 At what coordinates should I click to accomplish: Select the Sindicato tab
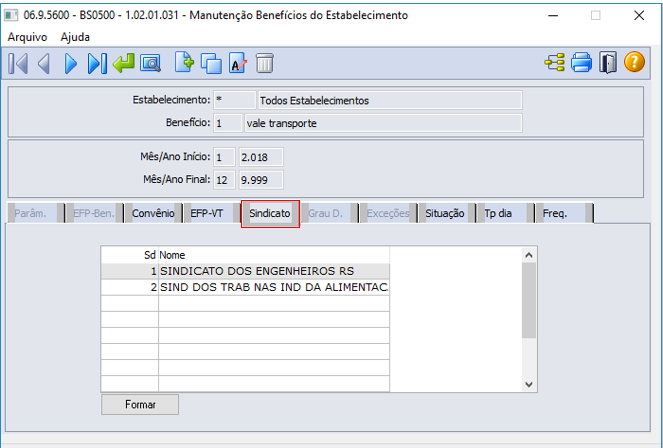click(270, 213)
